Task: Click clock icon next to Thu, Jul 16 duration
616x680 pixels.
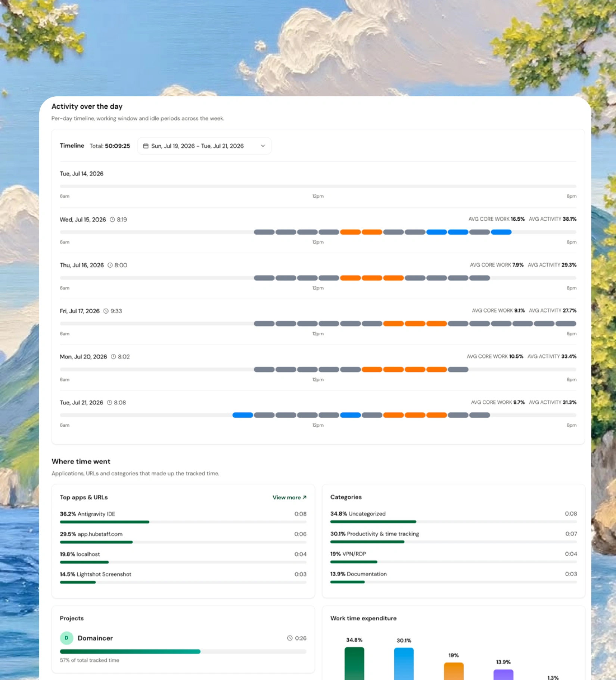Action: pos(110,265)
